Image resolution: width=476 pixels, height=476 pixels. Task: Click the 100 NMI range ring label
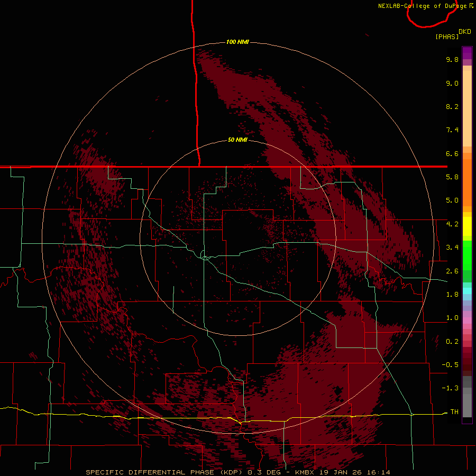(237, 42)
